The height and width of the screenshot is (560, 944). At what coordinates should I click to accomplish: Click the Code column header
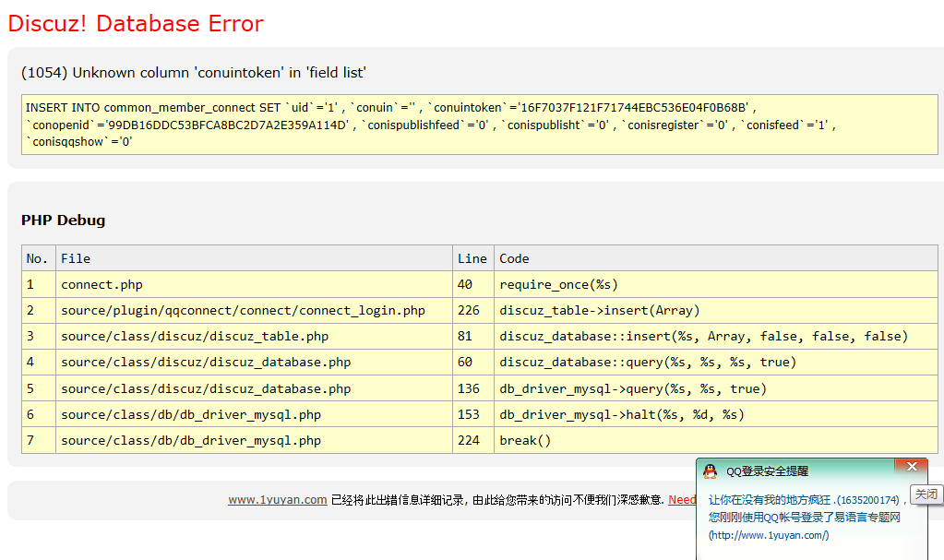(514, 258)
